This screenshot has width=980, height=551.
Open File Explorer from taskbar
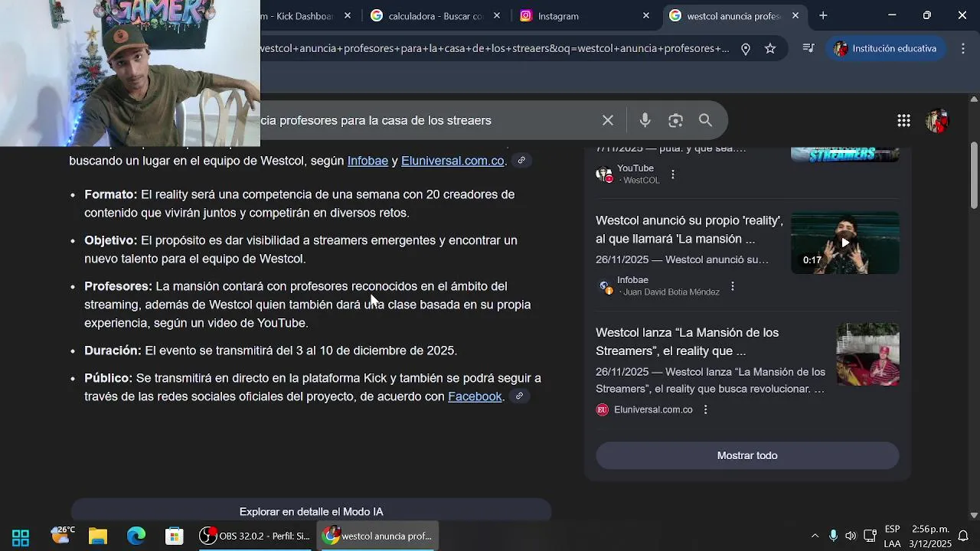coord(98,536)
